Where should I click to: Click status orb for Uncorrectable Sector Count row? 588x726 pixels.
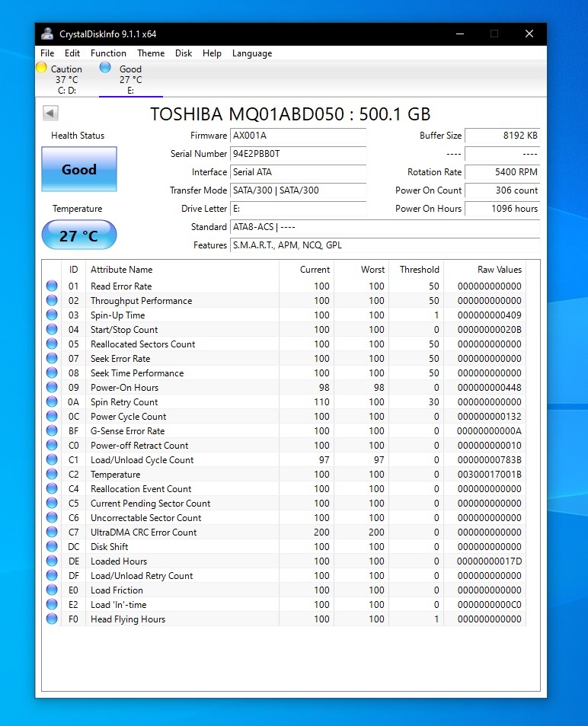[x=52, y=517]
